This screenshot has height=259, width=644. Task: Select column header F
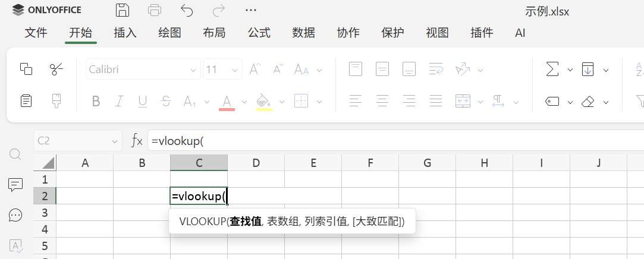[x=370, y=163]
